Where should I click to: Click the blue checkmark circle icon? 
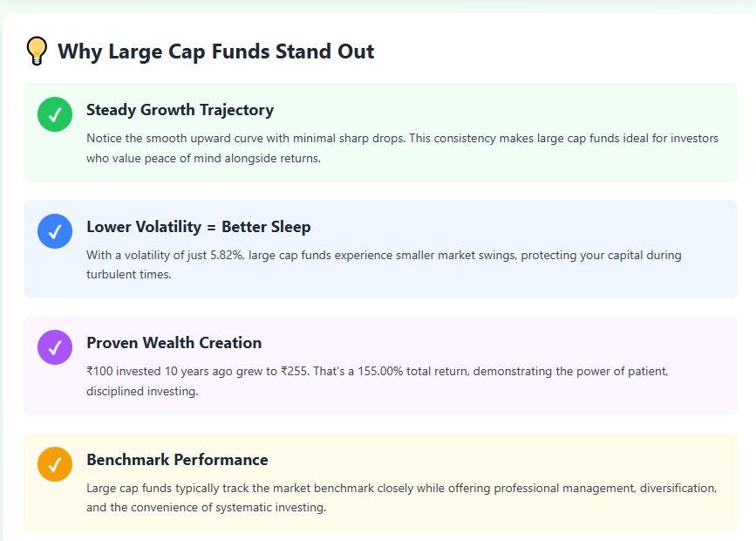(x=55, y=231)
